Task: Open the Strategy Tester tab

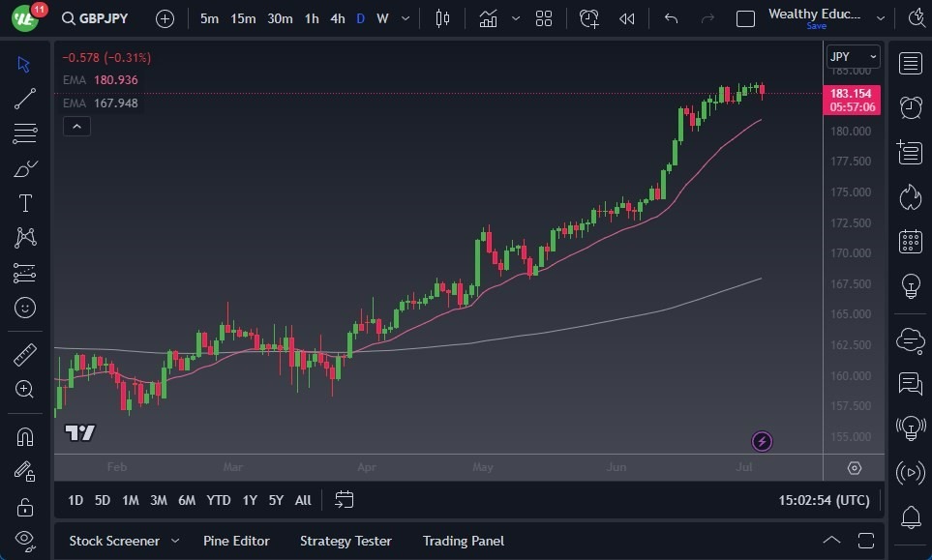Action: click(346, 541)
